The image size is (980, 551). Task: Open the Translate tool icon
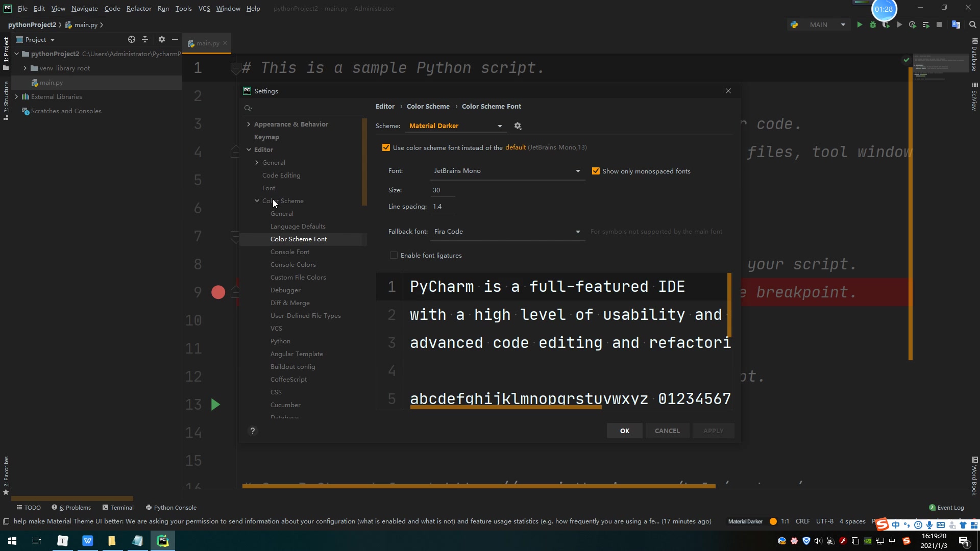click(956, 24)
